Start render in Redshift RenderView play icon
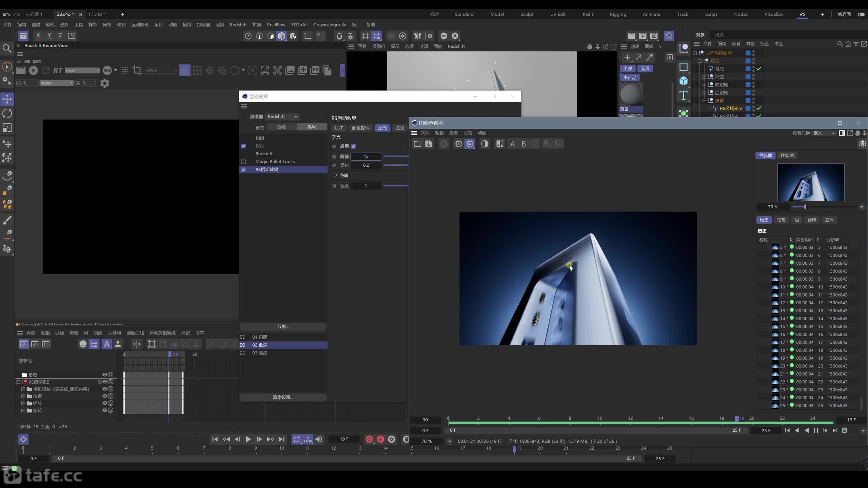868x488 pixels. (x=33, y=70)
